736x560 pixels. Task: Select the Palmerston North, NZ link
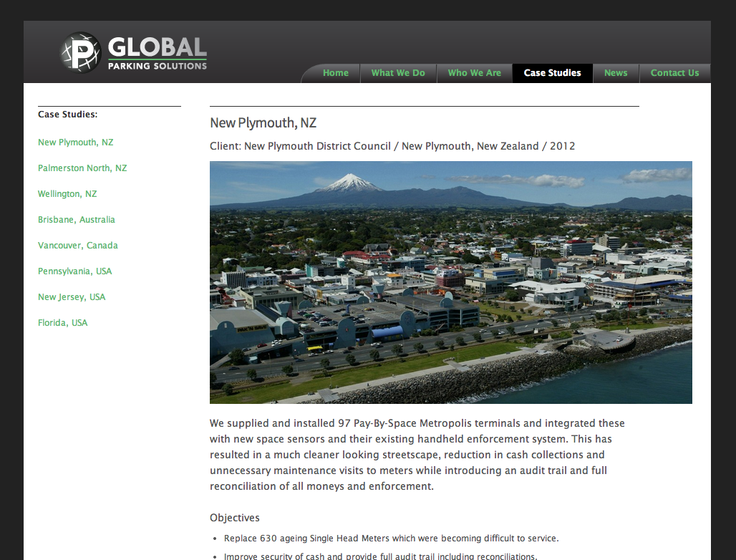tap(82, 168)
